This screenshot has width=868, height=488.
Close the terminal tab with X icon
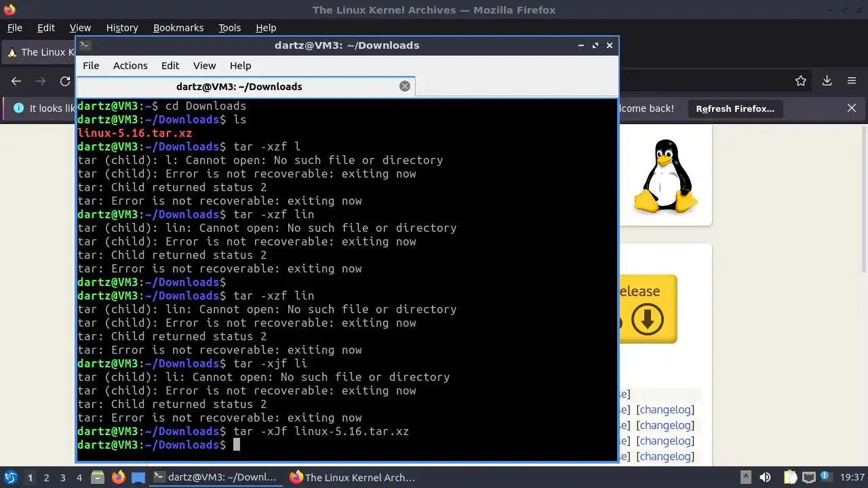405,86
